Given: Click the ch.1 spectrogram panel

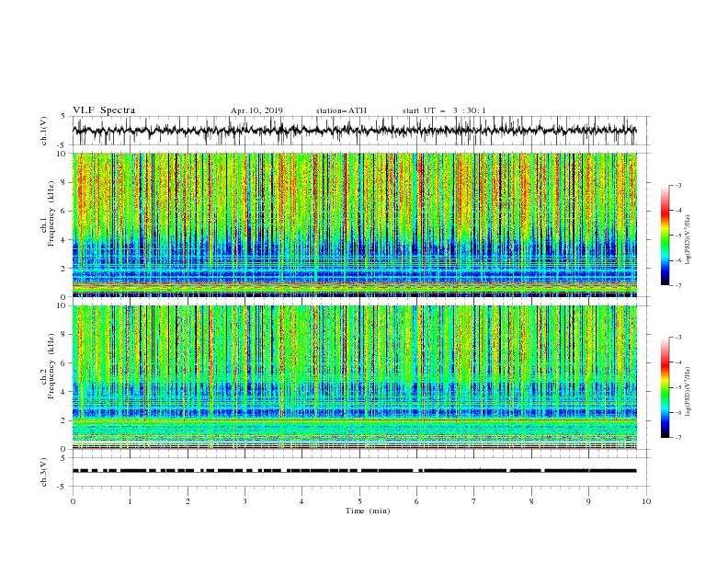Looking at the screenshot, I should [355, 224].
